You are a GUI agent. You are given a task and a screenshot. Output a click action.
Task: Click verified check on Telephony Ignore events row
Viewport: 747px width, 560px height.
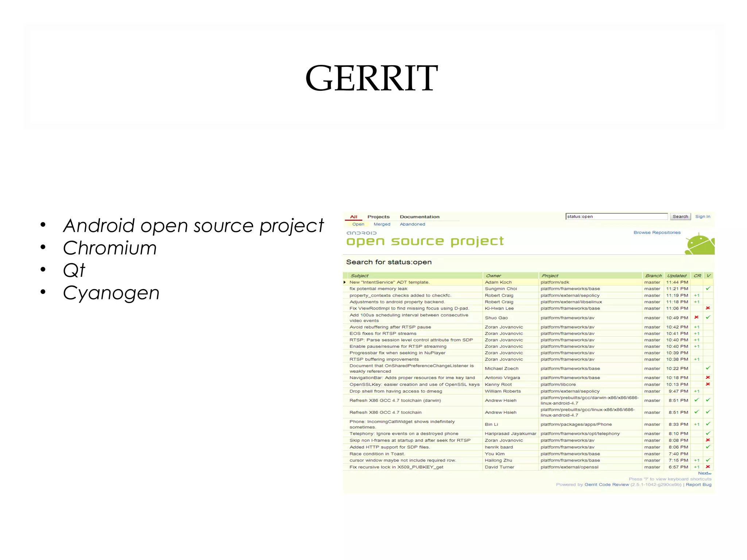(708, 433)
